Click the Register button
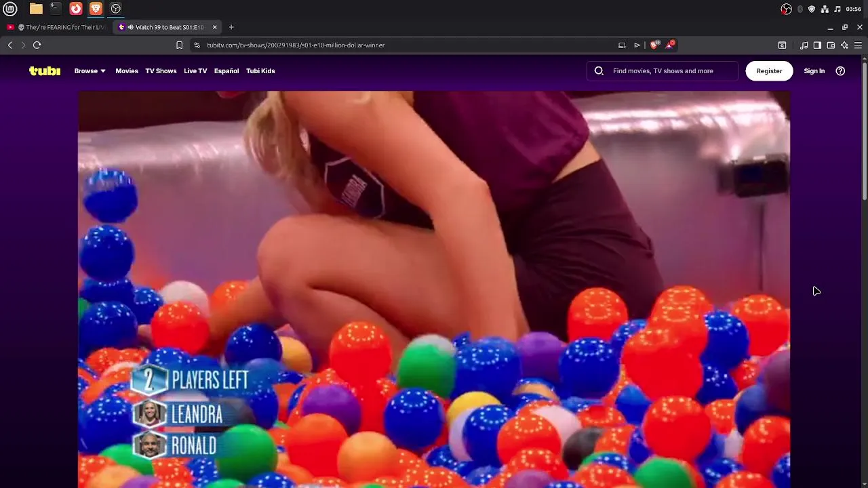868x488 pixels. 769,70
